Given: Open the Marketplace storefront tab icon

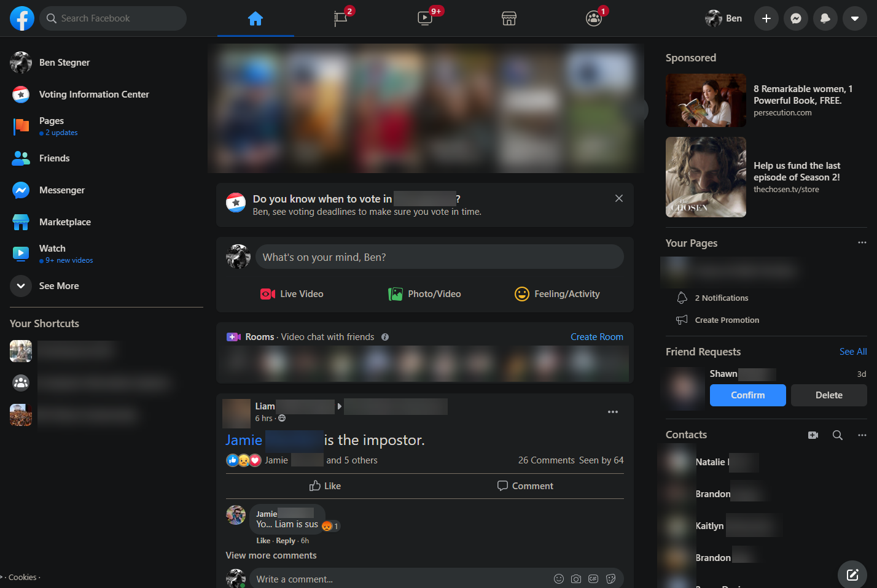Looking at the screenshot, I should [x=509, y=18].
